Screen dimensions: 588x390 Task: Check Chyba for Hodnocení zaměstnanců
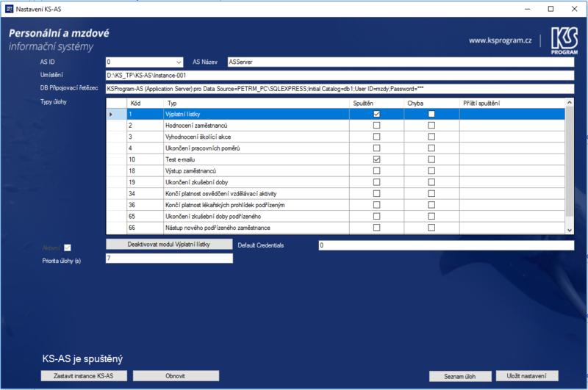431,125
